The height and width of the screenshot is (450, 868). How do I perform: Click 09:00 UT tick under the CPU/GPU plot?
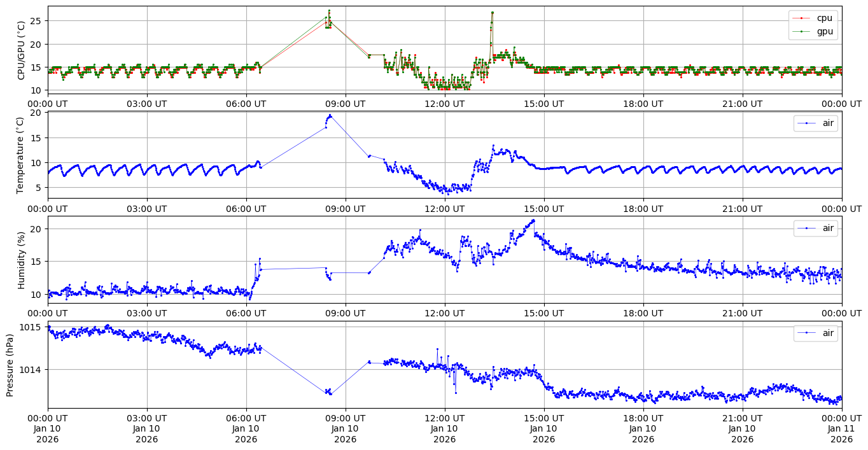tap(345, 104)
